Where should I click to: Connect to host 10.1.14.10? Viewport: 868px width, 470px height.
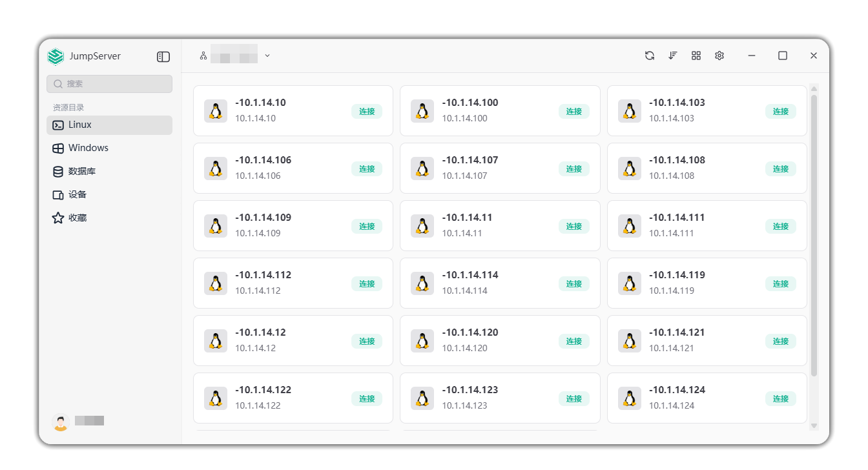[367, 110]
